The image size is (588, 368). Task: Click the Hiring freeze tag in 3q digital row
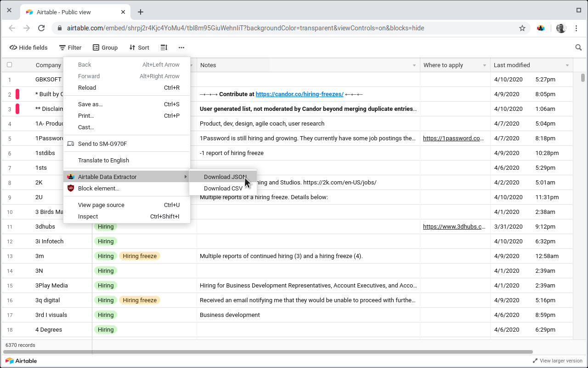140,300
